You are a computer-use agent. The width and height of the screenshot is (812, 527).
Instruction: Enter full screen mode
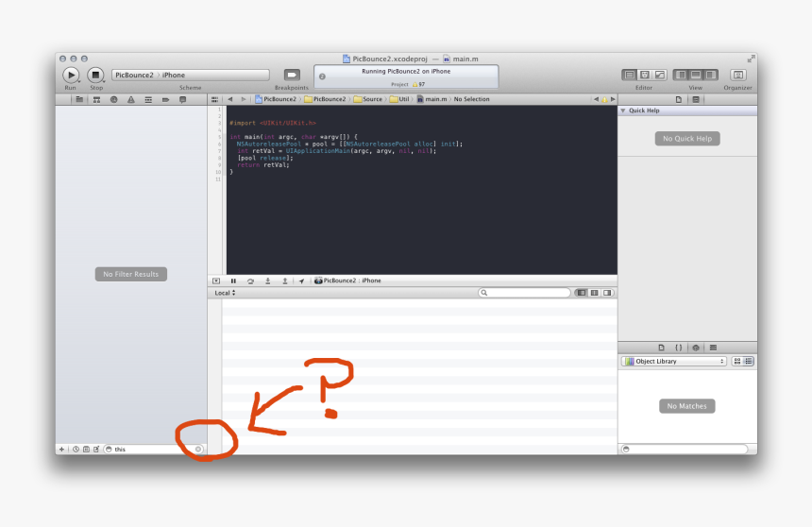pos(751,59)
